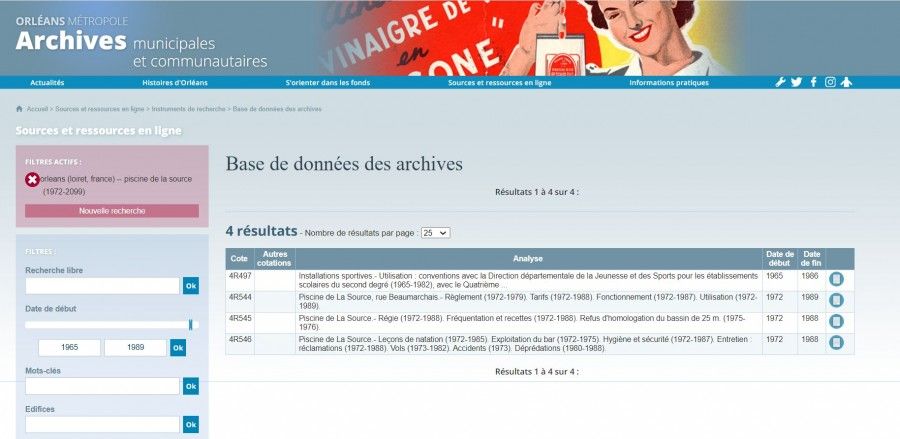Click the Nouvelle recherche button
900x439 pixels.
112,211
